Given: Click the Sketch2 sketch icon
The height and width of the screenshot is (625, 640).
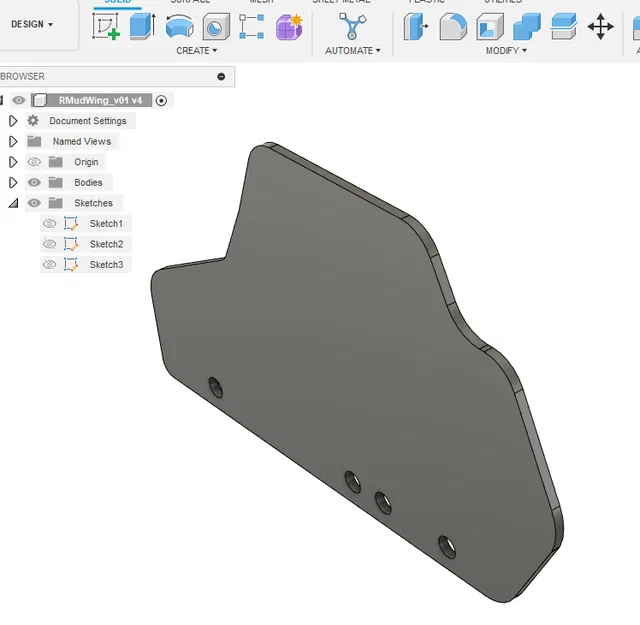Looking at the screenshot, I should [x=71, y=244].
